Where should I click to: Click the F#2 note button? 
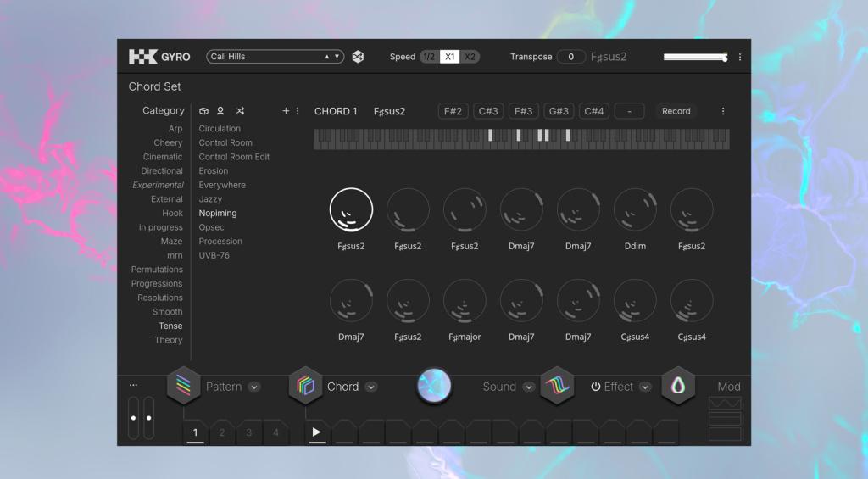[453, 111]
